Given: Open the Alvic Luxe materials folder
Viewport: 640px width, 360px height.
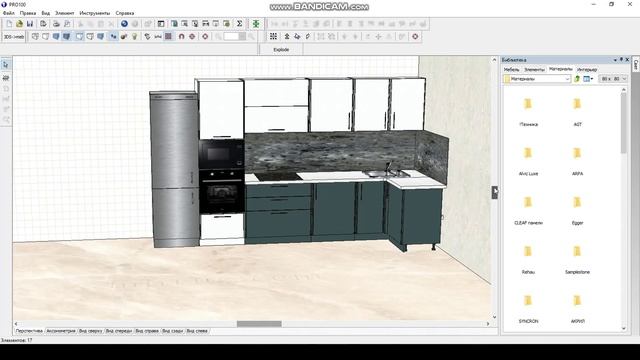Looking at the screenshot, I should pos(528,160).
